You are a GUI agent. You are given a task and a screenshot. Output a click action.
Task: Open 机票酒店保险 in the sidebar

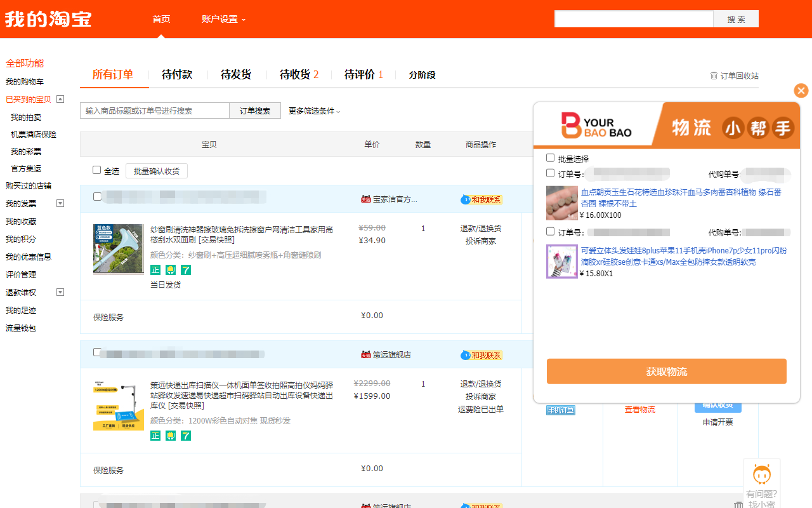tap(34, 135)
